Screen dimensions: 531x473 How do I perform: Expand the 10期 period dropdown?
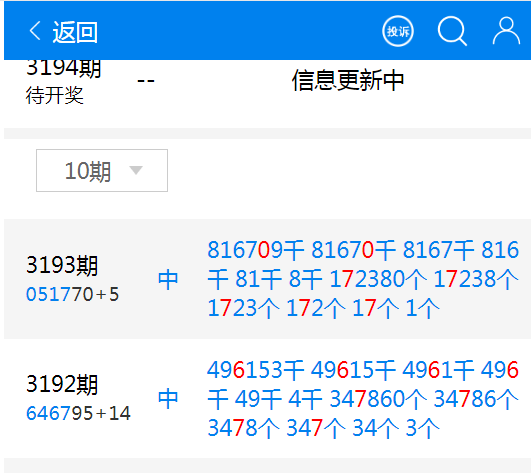click(102, 170)
